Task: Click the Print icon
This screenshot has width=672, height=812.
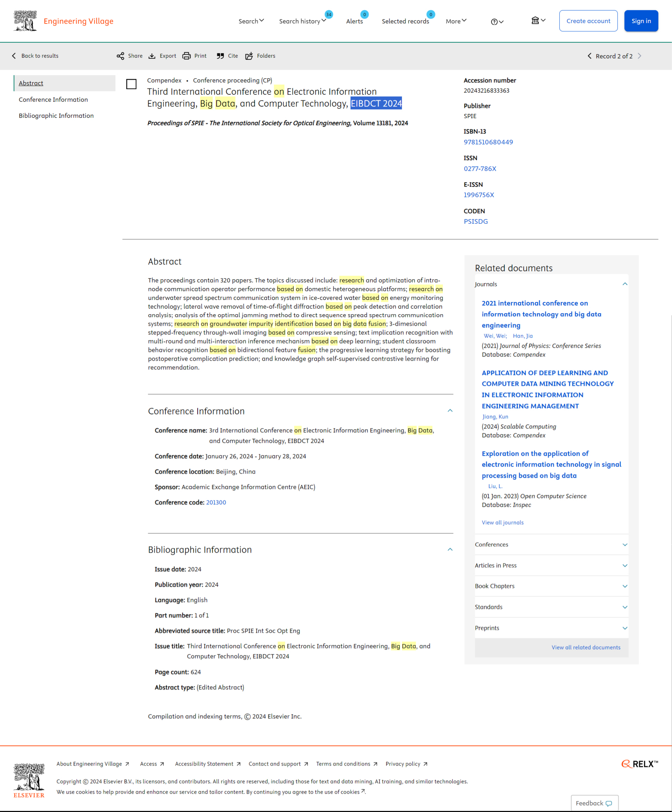Action: [187, 56]
